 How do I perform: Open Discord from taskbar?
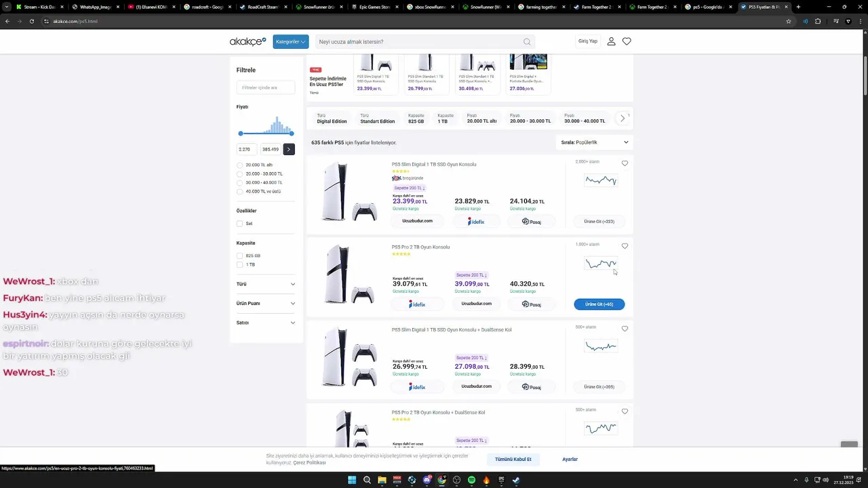(427, 480)
